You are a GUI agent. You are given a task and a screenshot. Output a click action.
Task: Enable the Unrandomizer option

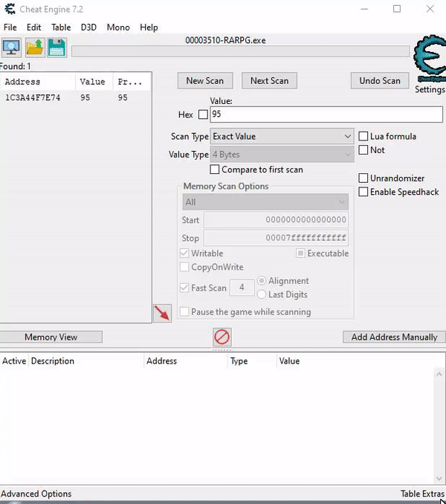tap(363, 178)
